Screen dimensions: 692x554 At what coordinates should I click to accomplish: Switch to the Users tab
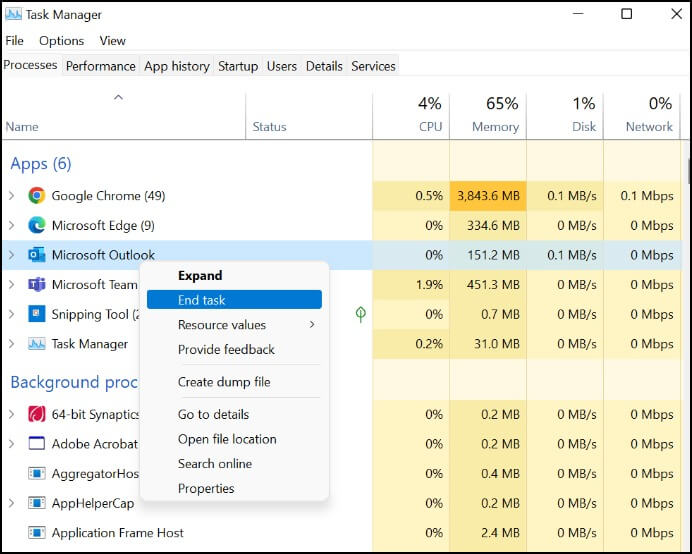(282, 66)
